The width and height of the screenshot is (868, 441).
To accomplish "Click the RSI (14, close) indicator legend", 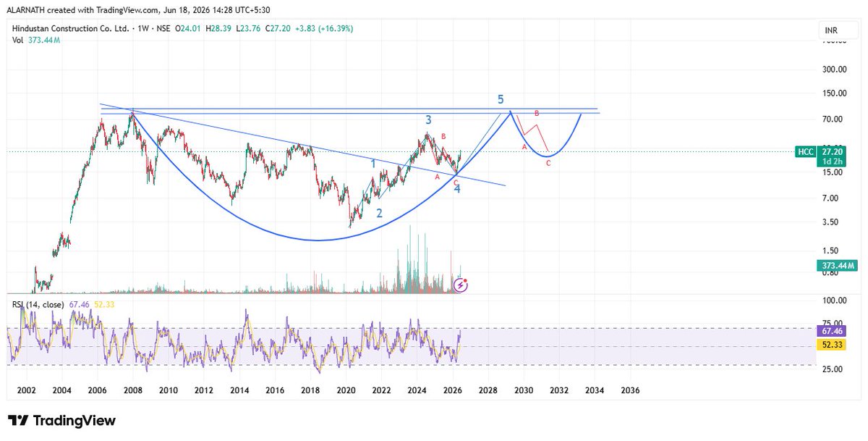I will [38, 305].
